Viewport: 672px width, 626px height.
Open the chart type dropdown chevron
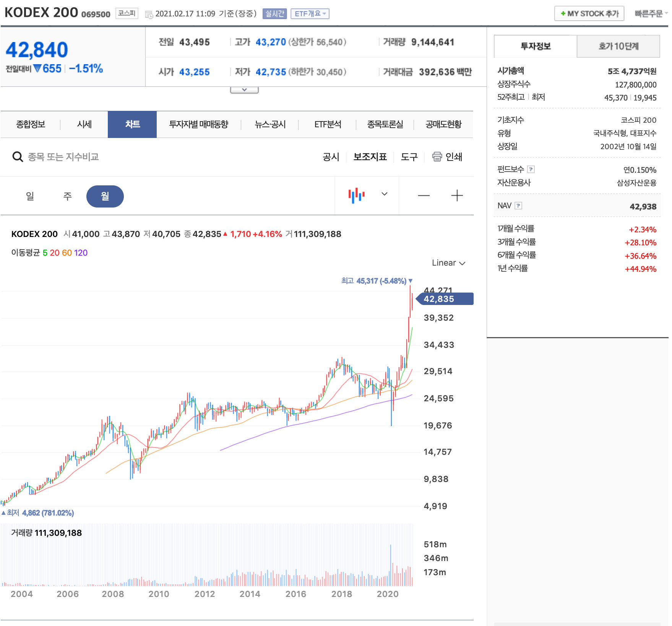[x=385, y=194]
